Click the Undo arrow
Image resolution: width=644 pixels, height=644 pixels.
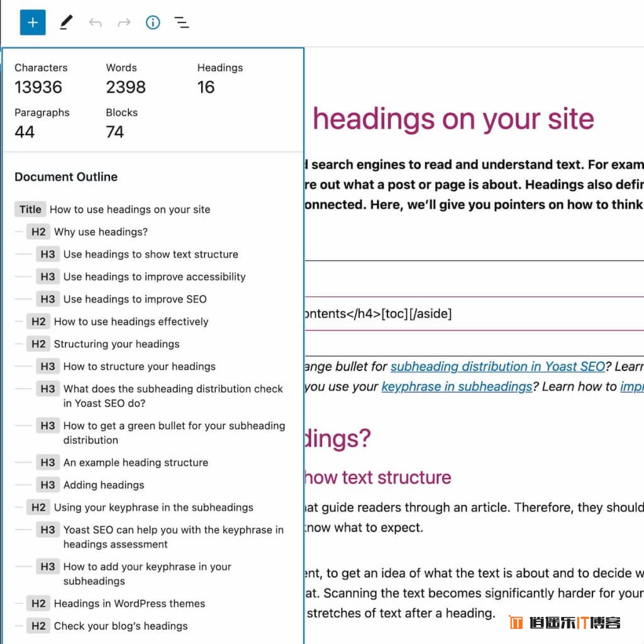[x=96, y=23]
